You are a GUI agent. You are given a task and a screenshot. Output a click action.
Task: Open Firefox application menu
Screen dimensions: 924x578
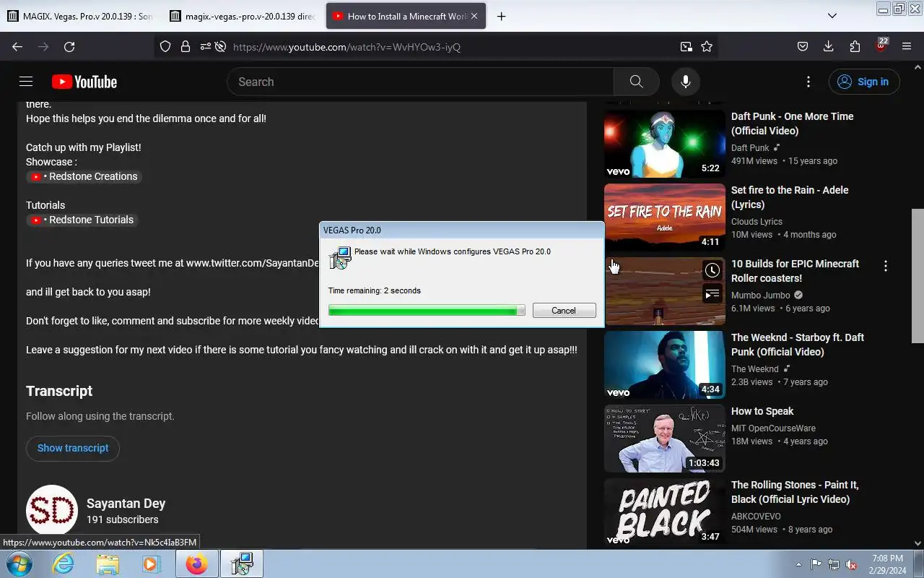tap(907, 46)
